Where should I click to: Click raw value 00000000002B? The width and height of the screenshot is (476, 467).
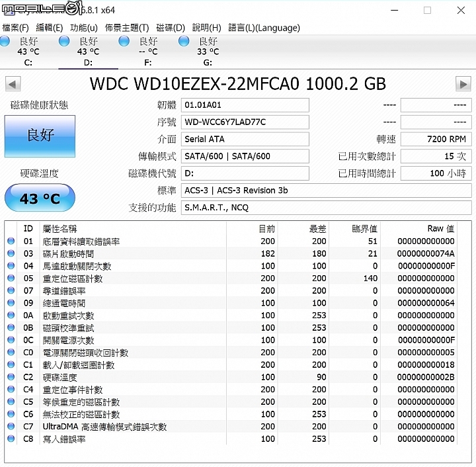tap(426, 377)
